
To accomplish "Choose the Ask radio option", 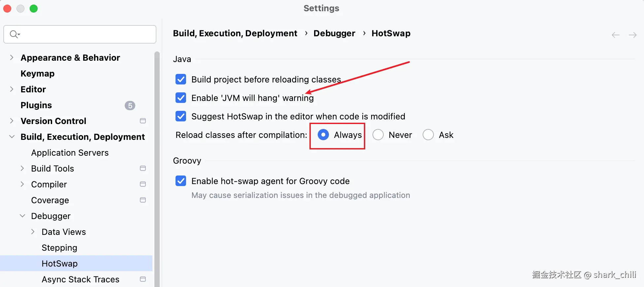I will click(x=428, y=135).
